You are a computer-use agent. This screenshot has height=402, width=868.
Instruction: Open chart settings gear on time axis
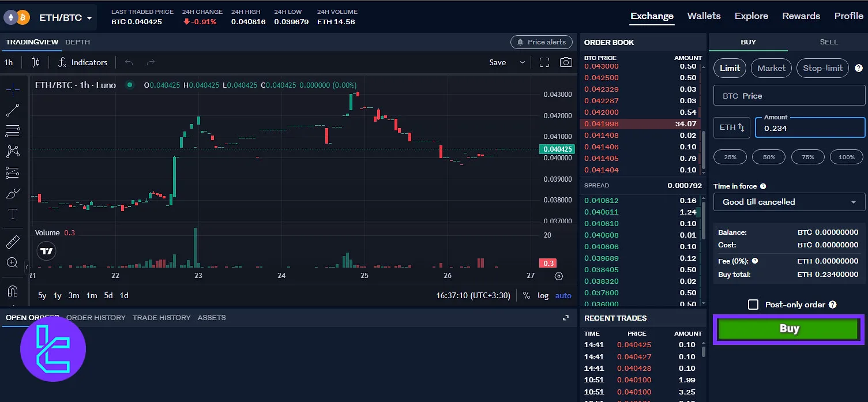[558, 276]
